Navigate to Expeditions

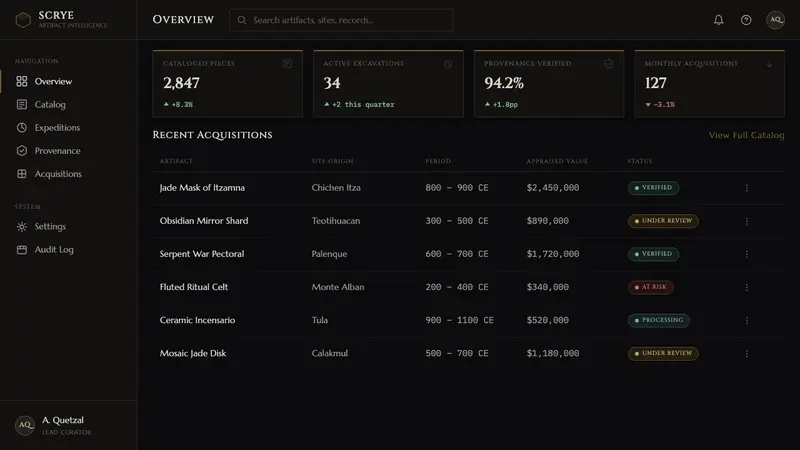[68, 127]
